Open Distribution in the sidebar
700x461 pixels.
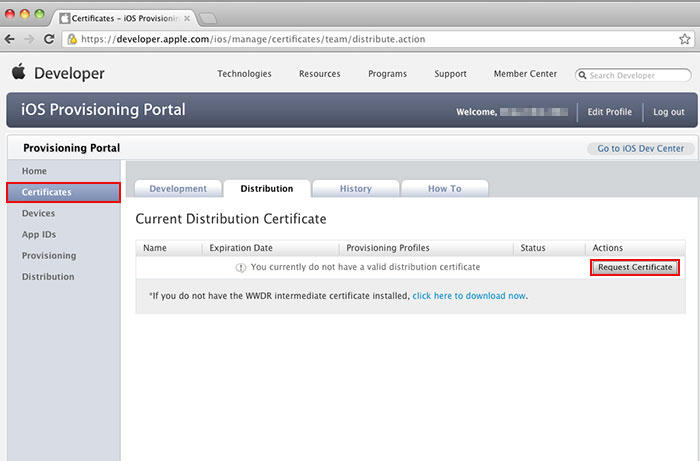[x=48, y=277]
